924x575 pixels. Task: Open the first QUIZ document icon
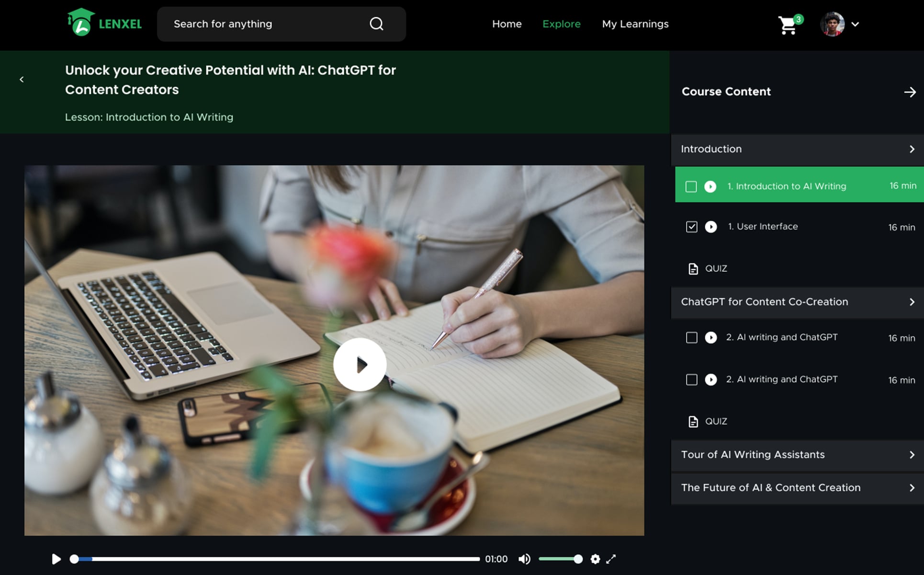click(x=693, y=269)
